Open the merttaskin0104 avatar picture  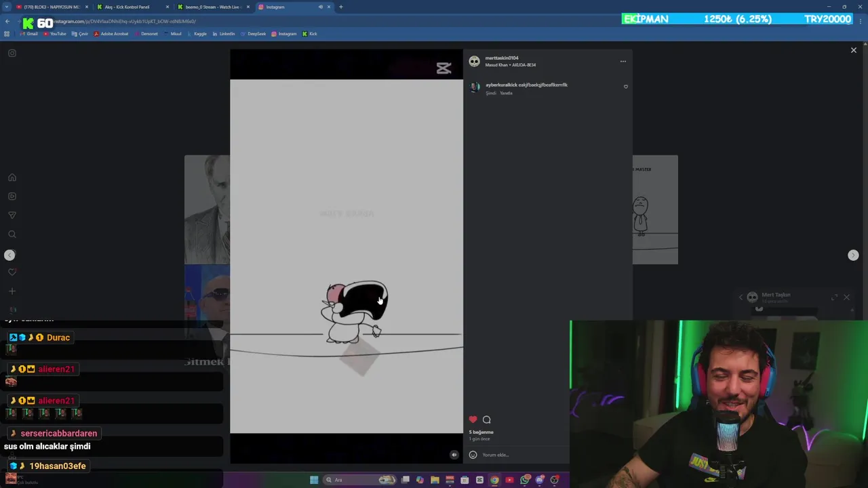(474, 62)
